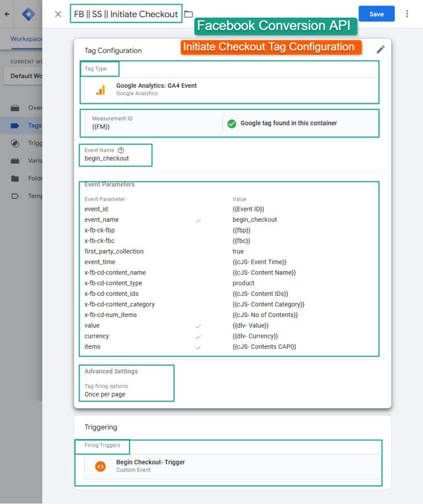Click the x-fb-cd-content_name parameter
Viewport: 423px width, 504px height.
point(115,273)
